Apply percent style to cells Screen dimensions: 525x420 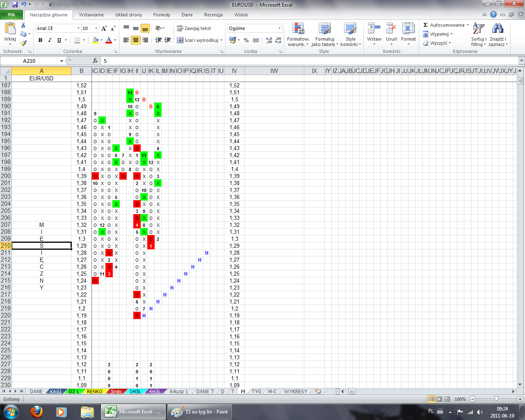246,40
